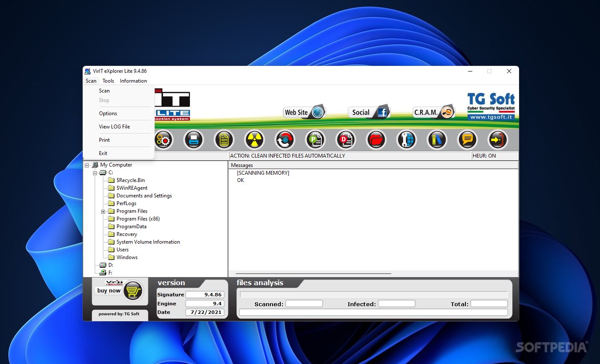Open the red folder toolbar icon

[x=376, y=140]
